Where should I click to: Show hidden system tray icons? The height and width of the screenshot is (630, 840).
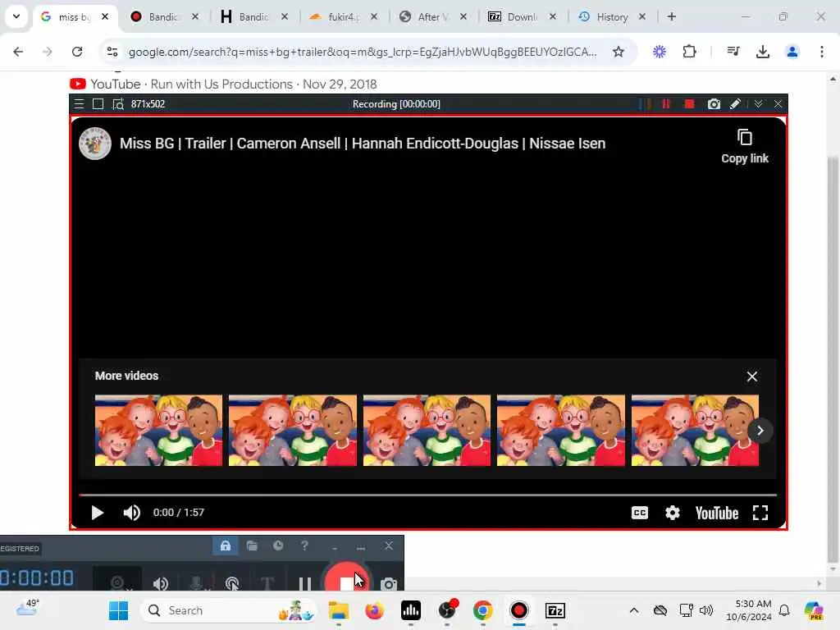click(634, 610)
